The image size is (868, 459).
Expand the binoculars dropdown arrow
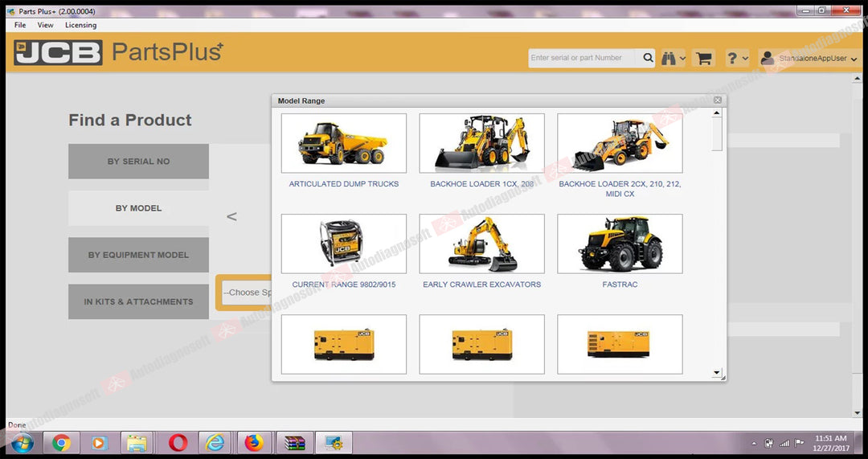[x=682, y=59]
